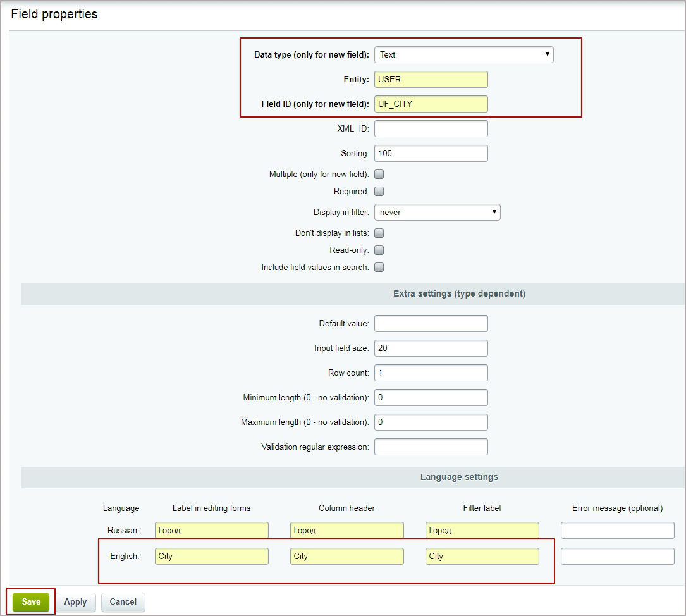Click the 'Data type (only for new field):' label
The width and height of the screenshot is (686, 616).
[x=312, y=54]
